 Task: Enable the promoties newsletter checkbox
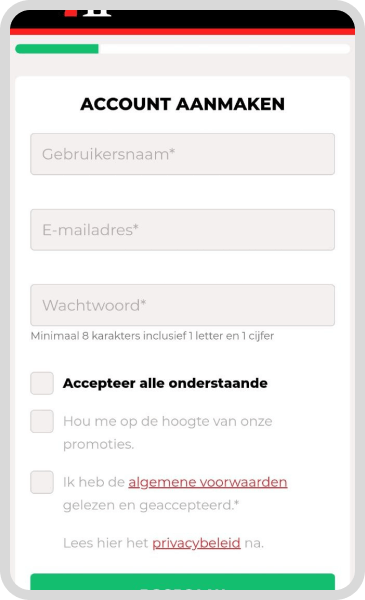(42, 421)
